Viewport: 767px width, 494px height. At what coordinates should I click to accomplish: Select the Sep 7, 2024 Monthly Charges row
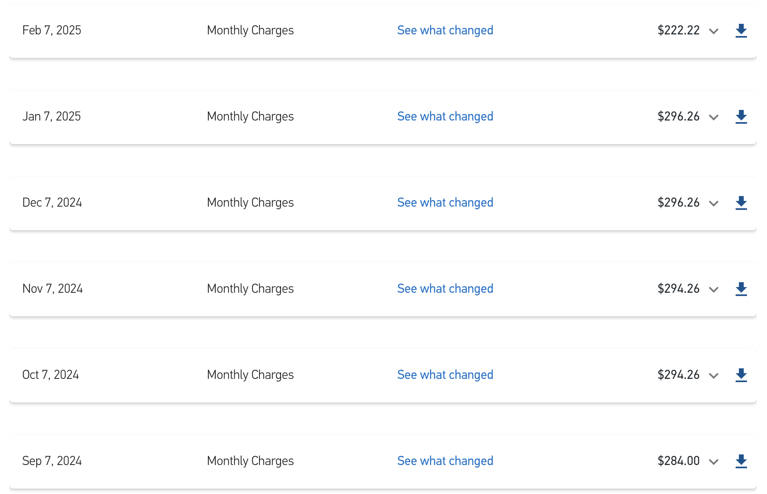[383, 461]
